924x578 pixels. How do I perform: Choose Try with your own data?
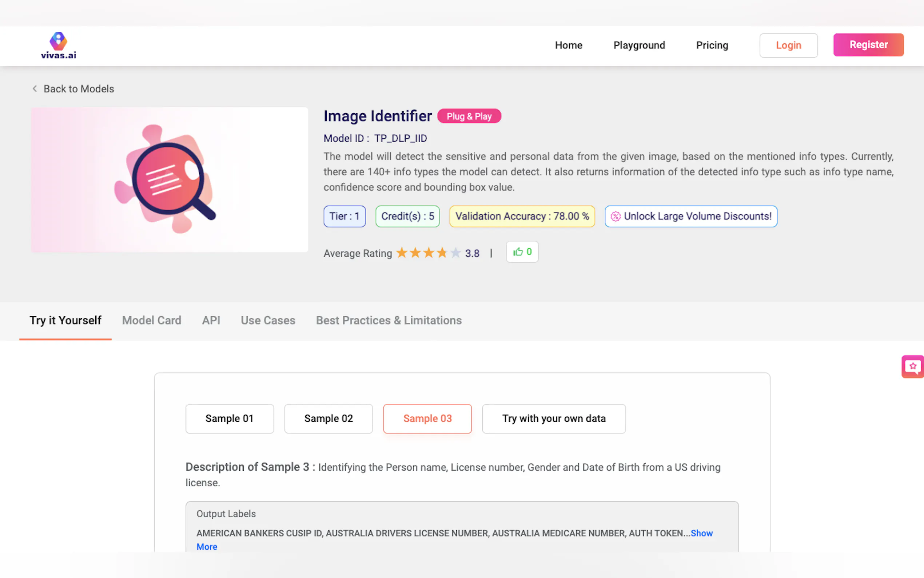click(x=553, y=419)
